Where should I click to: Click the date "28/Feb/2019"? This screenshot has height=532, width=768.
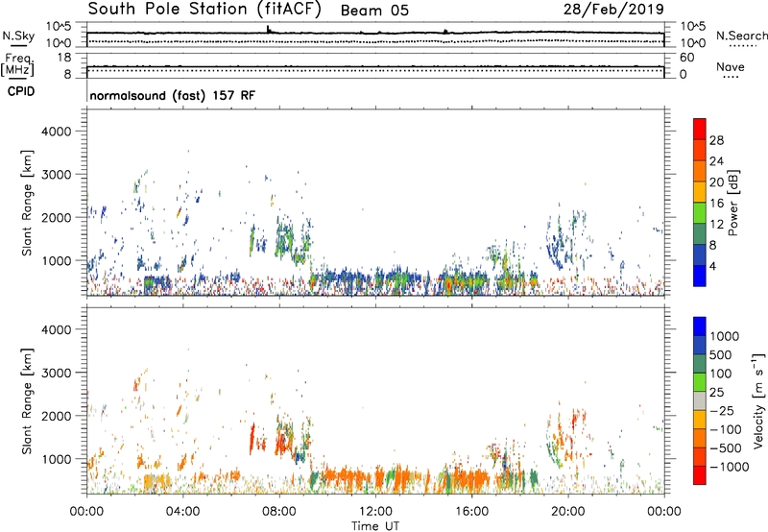point(613,9)
